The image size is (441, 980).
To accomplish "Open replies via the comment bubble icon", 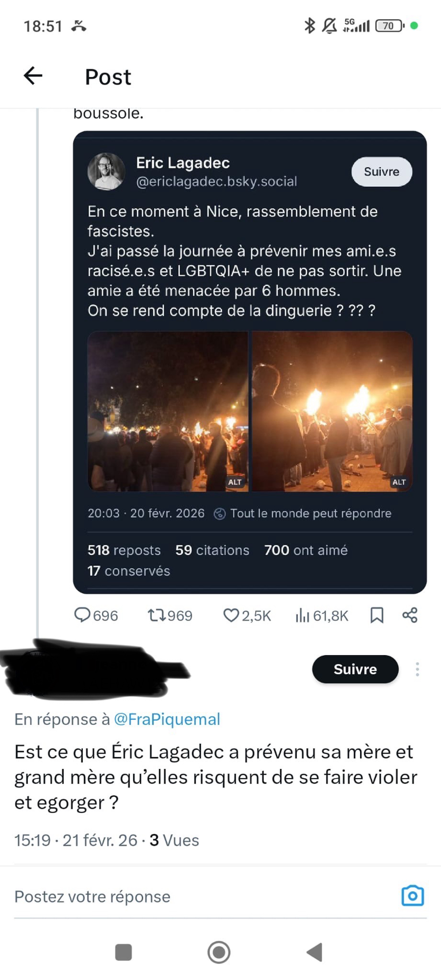I will tap(82, 615).
